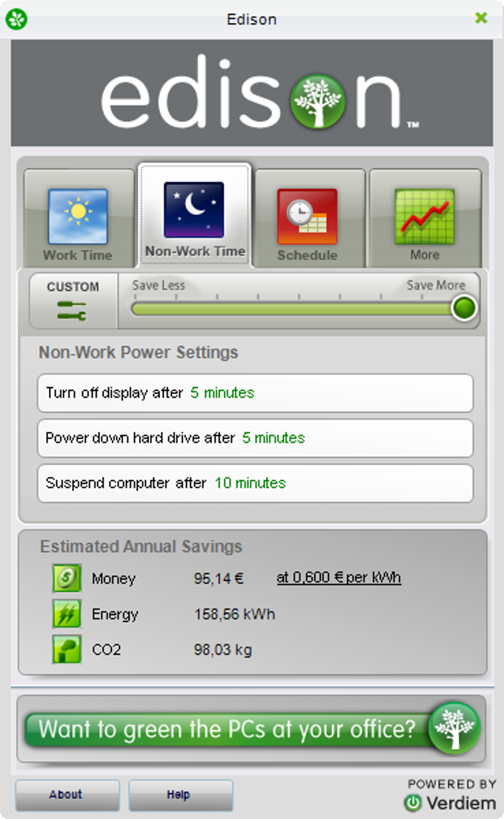Open the Work Time tab
Viewport: 504px width, 819px height.
point(78,218)
